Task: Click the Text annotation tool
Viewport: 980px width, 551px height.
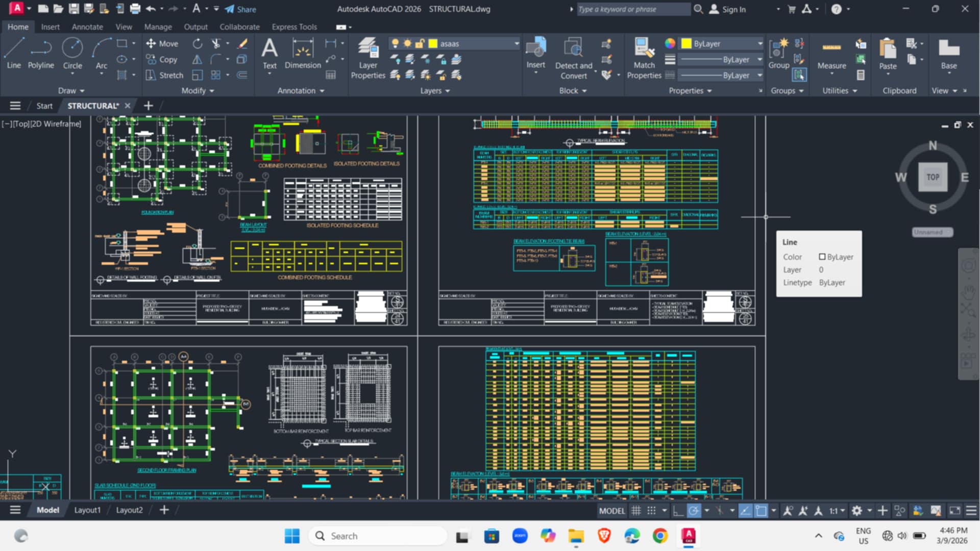Action: coord(269,54)
